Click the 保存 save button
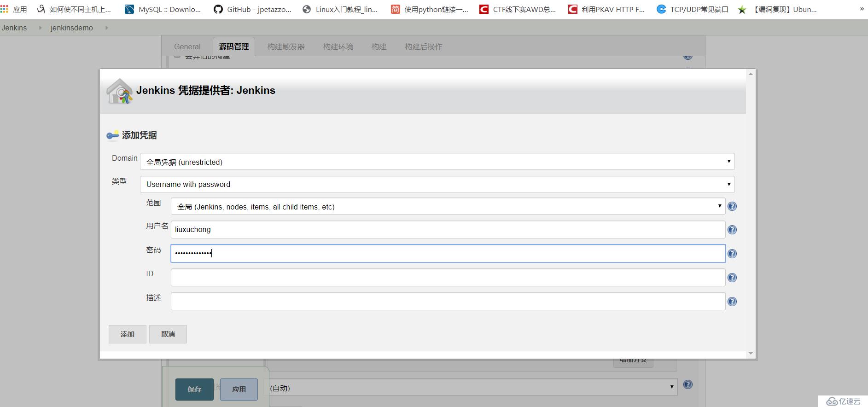Screen dimensions: 868x407 [x=194, y=390]
